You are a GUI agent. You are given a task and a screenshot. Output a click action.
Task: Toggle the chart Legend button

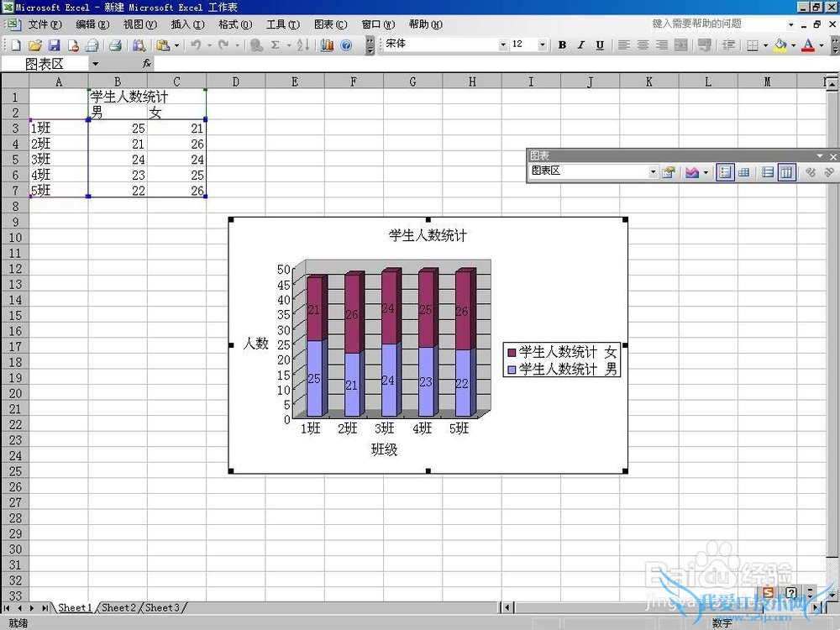(725, 172)
